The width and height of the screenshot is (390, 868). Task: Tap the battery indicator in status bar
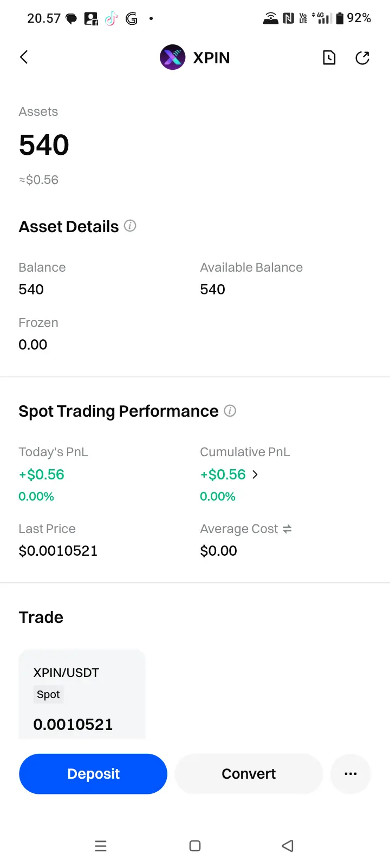(x=340, y=18)
